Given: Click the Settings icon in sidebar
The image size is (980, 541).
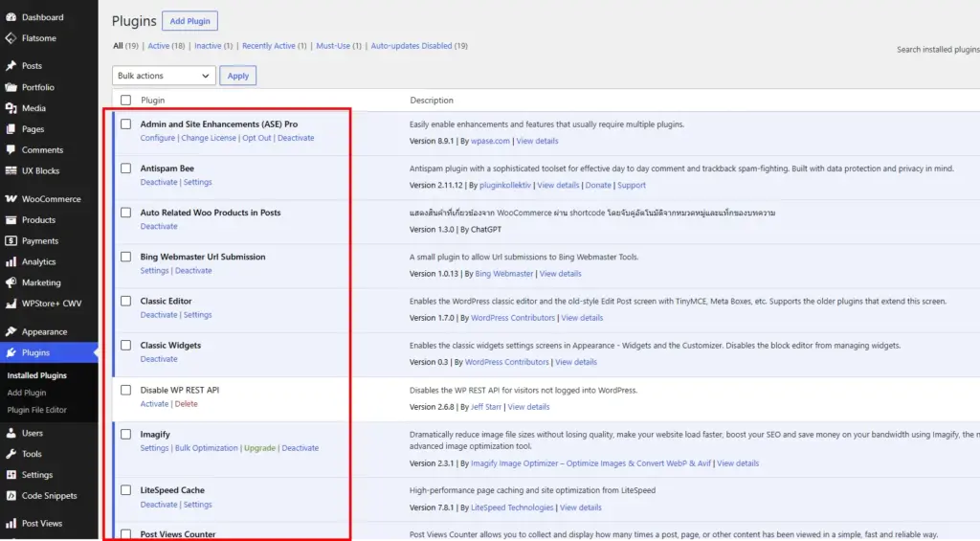Looking at the screenshot, I should [11, 475].
